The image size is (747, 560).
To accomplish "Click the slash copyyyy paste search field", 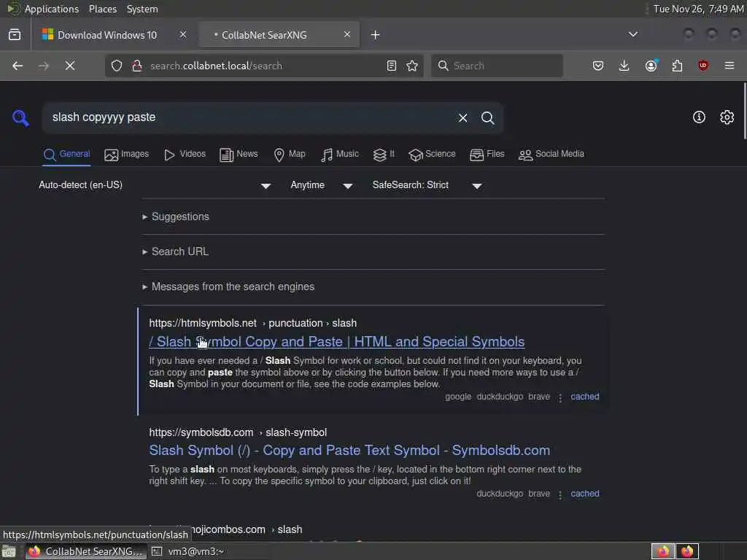I will coord(248,117).
